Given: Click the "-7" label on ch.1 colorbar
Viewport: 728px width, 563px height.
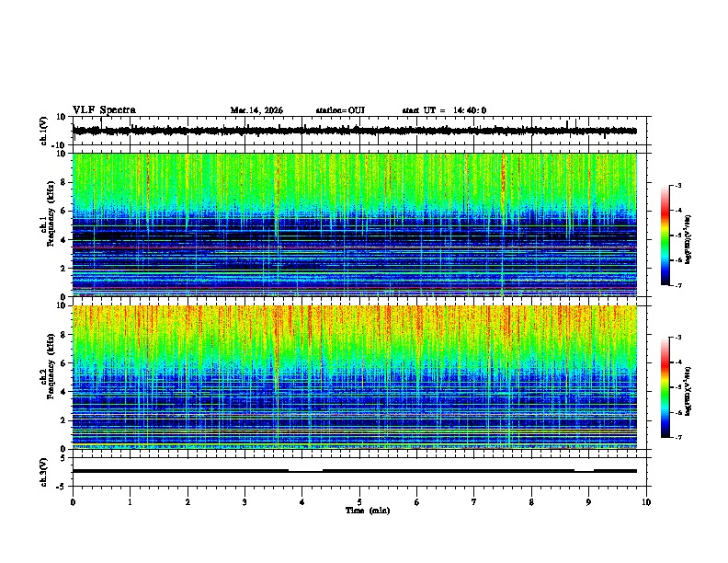Looking at the screenshot, I should click(677, 285).
